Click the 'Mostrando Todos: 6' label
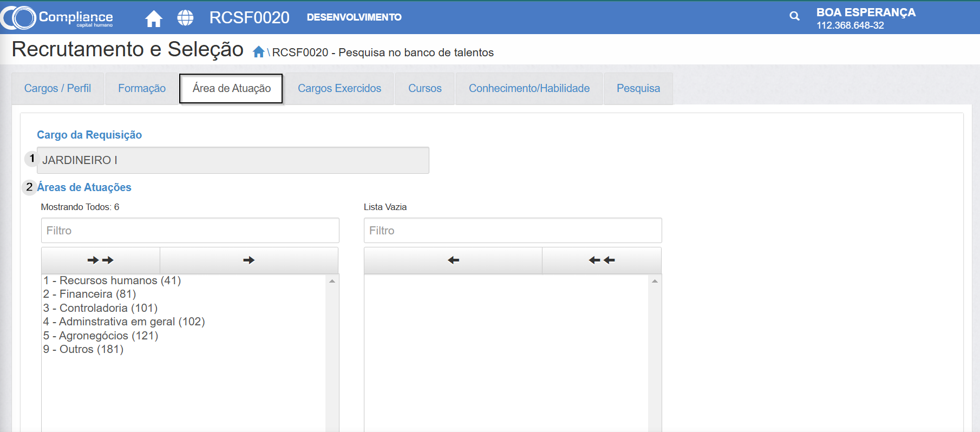The height and width of the screenshot is (432, 980). 80,207
